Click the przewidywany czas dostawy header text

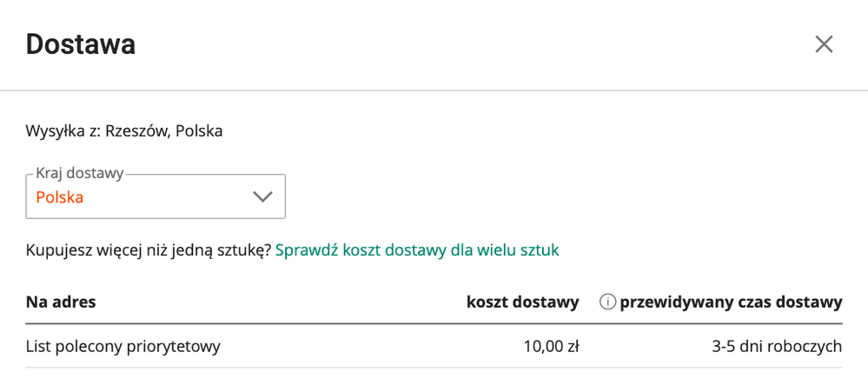pos(732,302)
